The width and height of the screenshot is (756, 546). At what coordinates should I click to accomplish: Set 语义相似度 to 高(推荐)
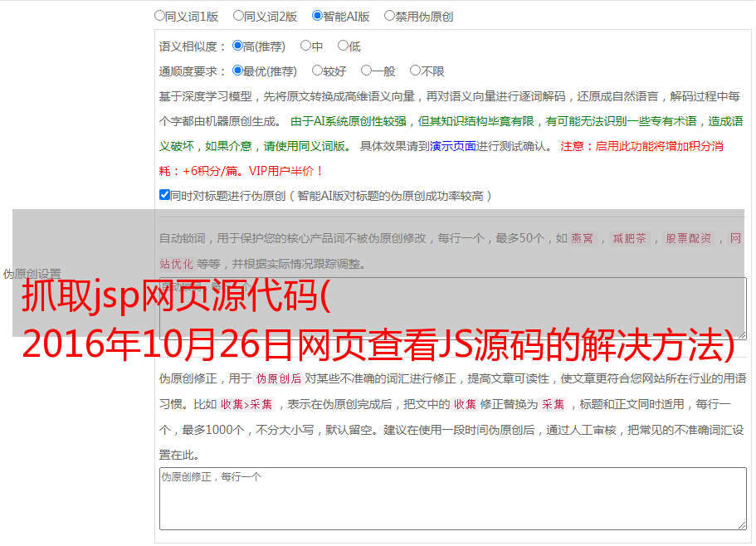pyautogui.click(x=237, y=46)
